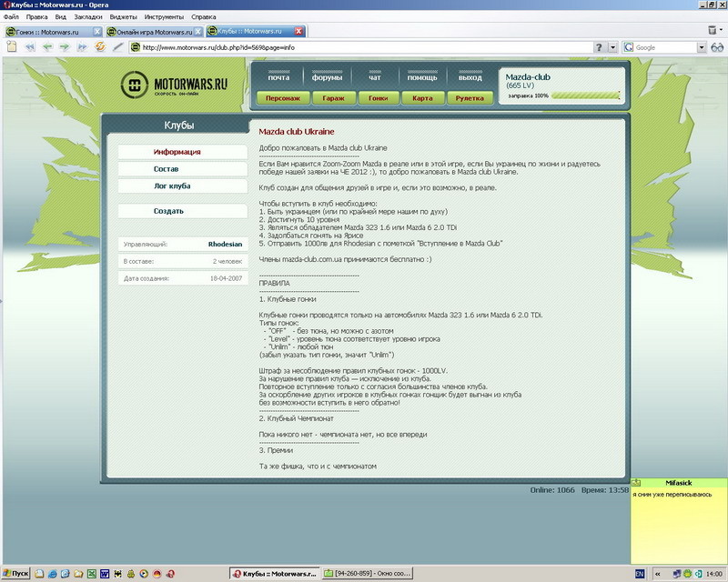Click the Персонаж button
Viewport: 728px width, 582px height.
pos(283,98)
